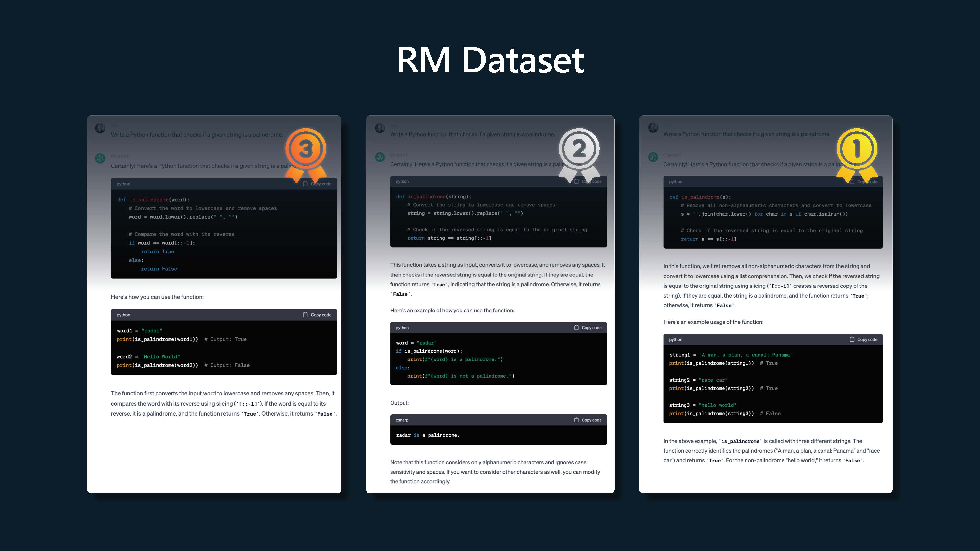
Task: Click the paragraph starting 'In the above example,'
Action: point(772,451)
